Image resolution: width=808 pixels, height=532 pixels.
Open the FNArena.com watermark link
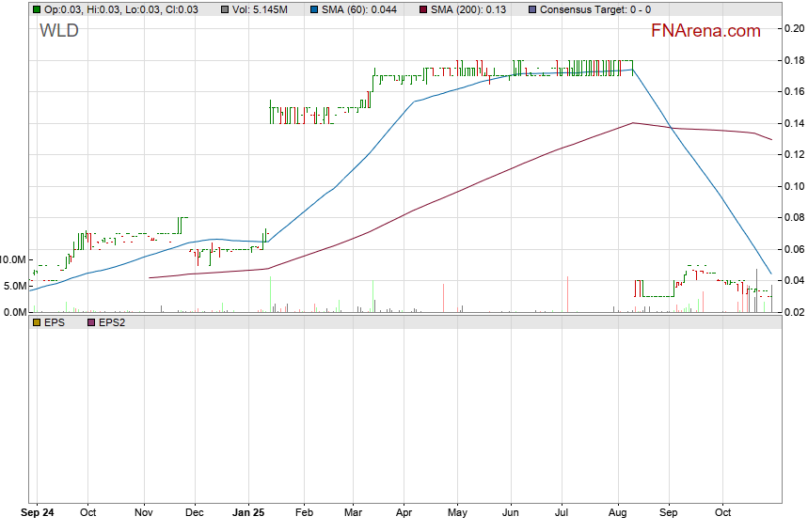click(x=705, y=31)
